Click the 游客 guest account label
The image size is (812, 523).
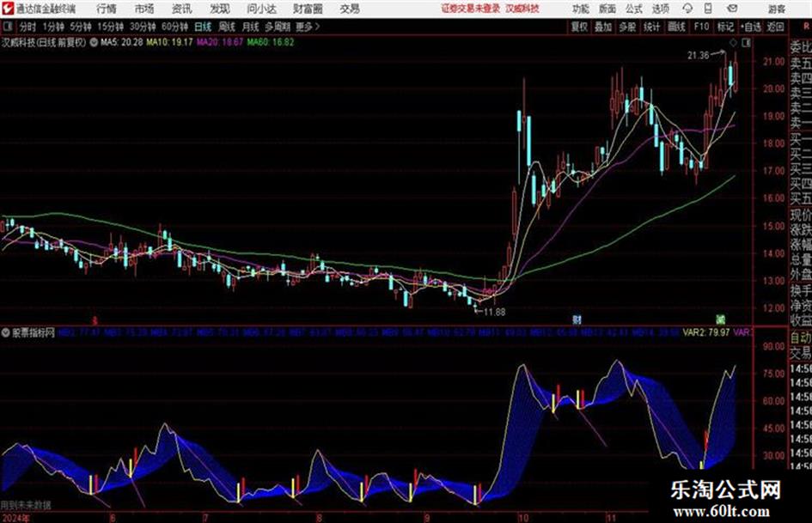776,9
